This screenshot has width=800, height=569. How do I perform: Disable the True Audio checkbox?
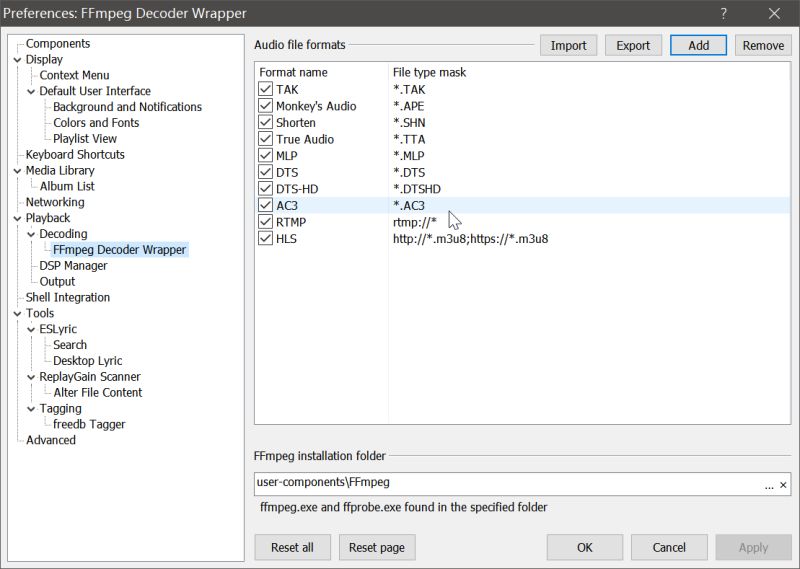[x=265, y=139]
